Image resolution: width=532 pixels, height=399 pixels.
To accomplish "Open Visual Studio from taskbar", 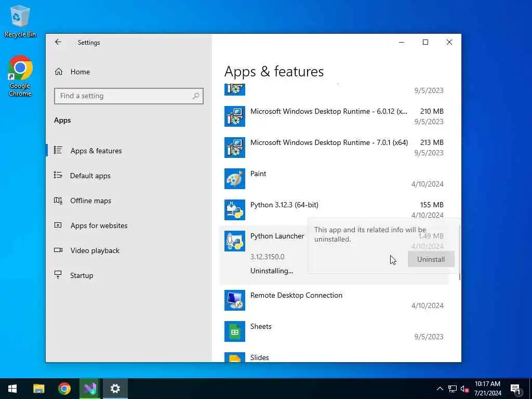I will [x=90, y=389].
